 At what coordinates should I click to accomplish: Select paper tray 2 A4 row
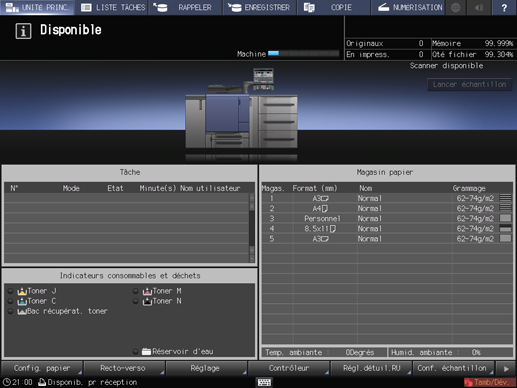coord(387,208)
